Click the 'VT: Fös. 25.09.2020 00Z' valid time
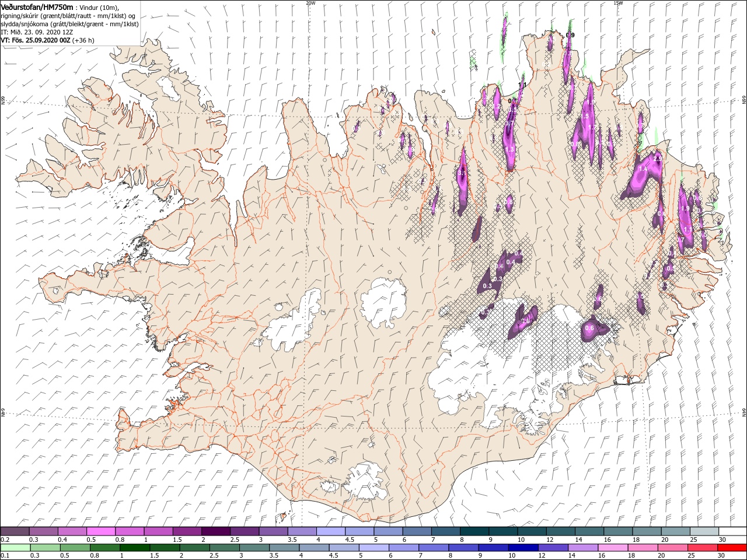747x560 pixels. (36, 40)
